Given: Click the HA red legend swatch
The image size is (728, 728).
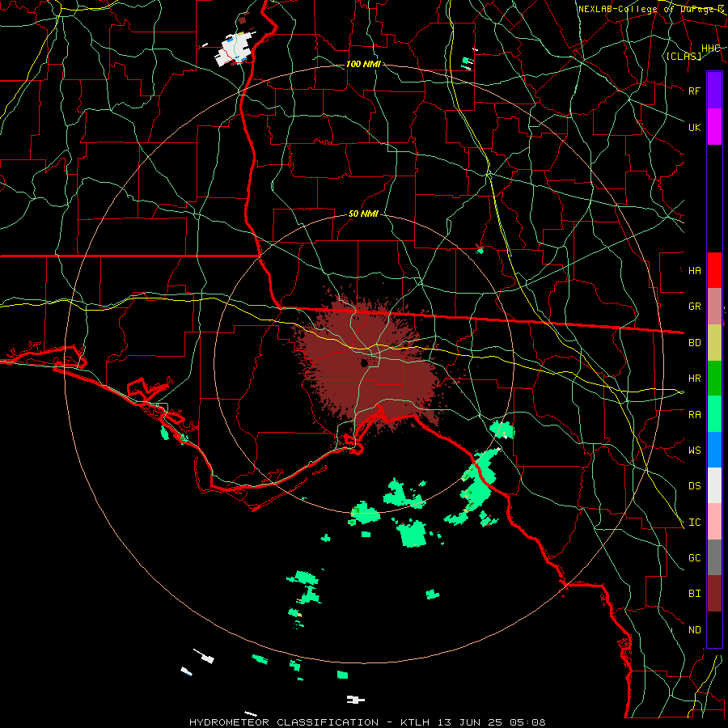Looking at the screenshot, I should [x=714, y=270].
